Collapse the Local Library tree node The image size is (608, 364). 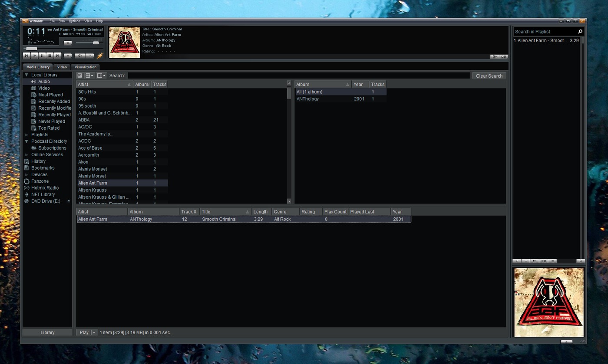click(x=26, y=75)
